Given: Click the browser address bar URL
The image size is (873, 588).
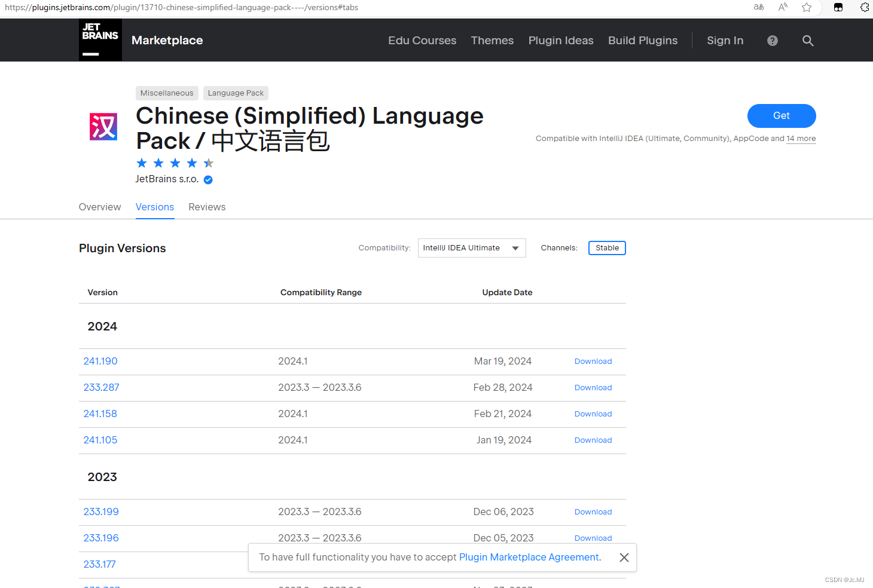Looking at the screenshot, I should [182, 7].
